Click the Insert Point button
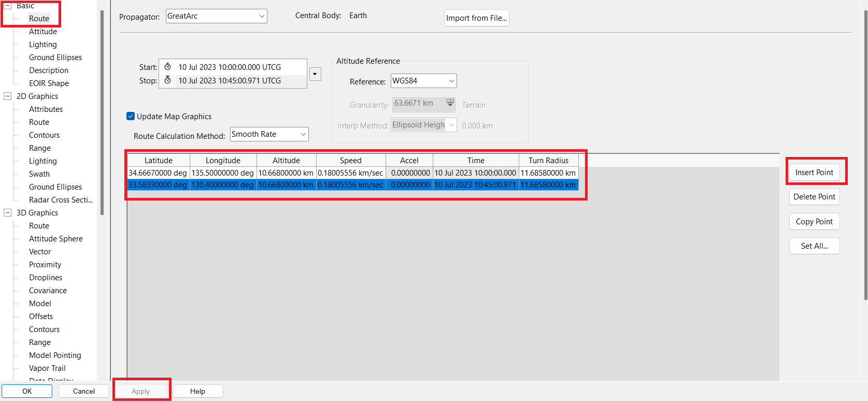This screenshot has width=868, height=402. pyautogui.click(x=814, y=173)
